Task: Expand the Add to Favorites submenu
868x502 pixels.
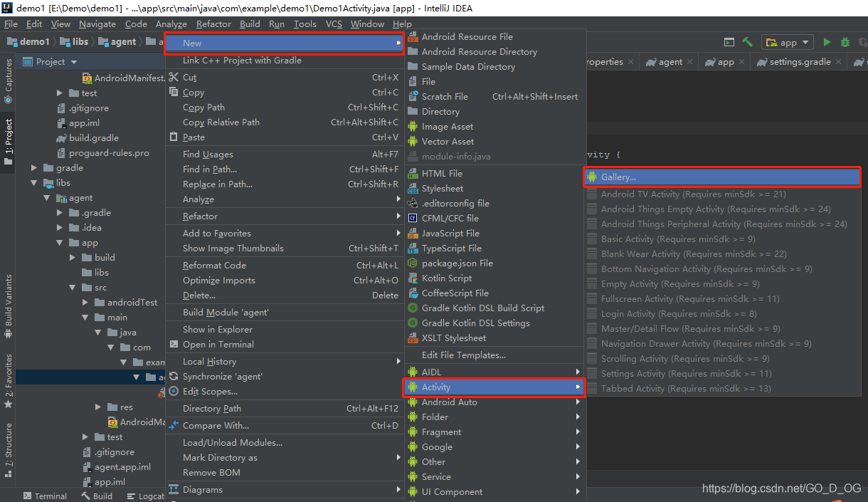Action: [285, 233]
